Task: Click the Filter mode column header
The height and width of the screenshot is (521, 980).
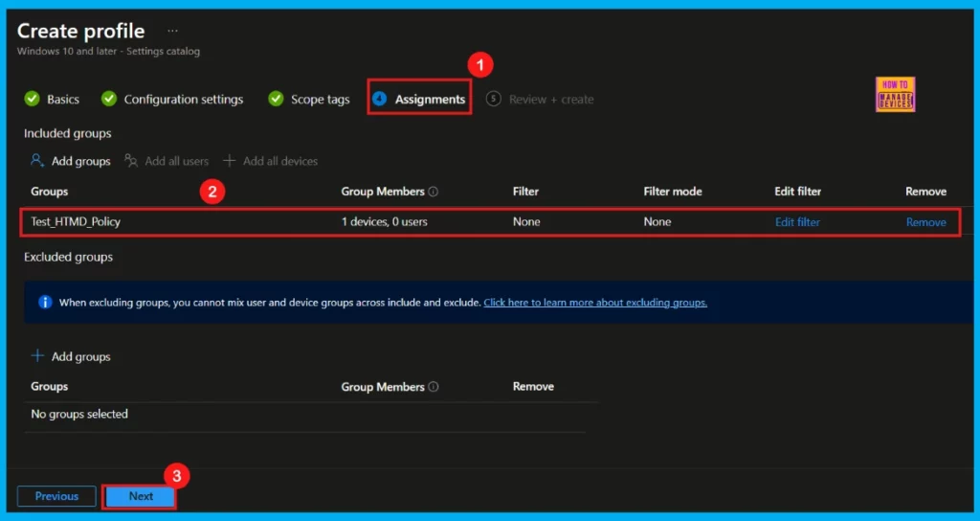Action: (673, 192)
